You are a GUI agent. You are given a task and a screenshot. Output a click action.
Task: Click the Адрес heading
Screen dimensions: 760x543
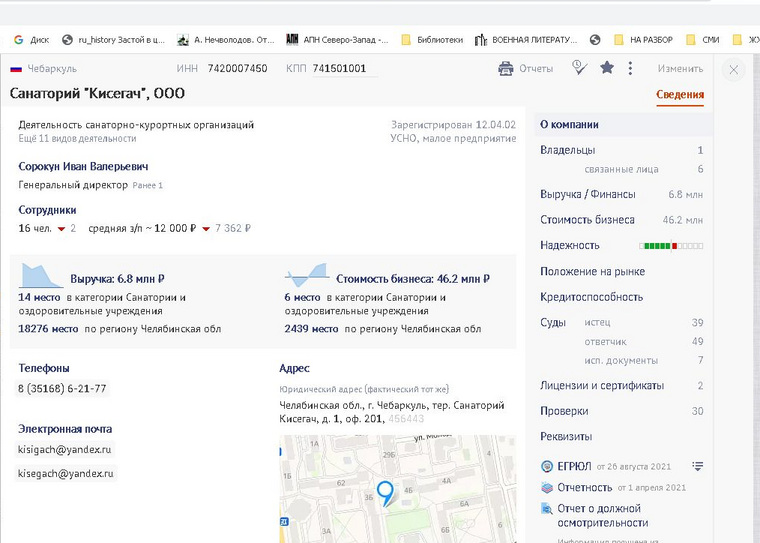tap(294, 368)
